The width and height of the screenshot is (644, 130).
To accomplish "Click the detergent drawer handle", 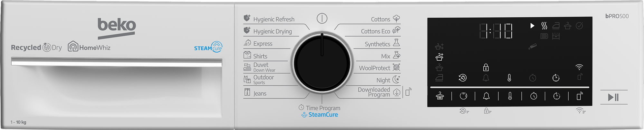I will pos(117,62).
